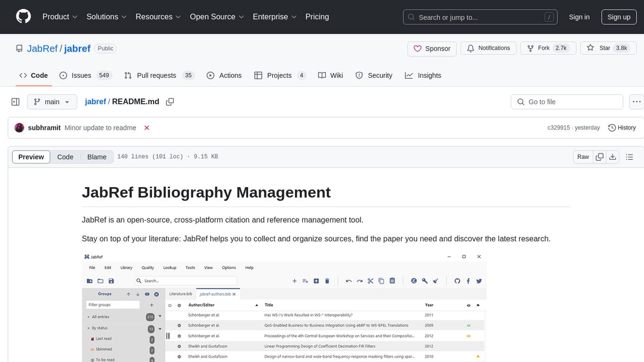644x362 pixels.
Task: Expand the Solutions menu
Action: tap(107, 17)
